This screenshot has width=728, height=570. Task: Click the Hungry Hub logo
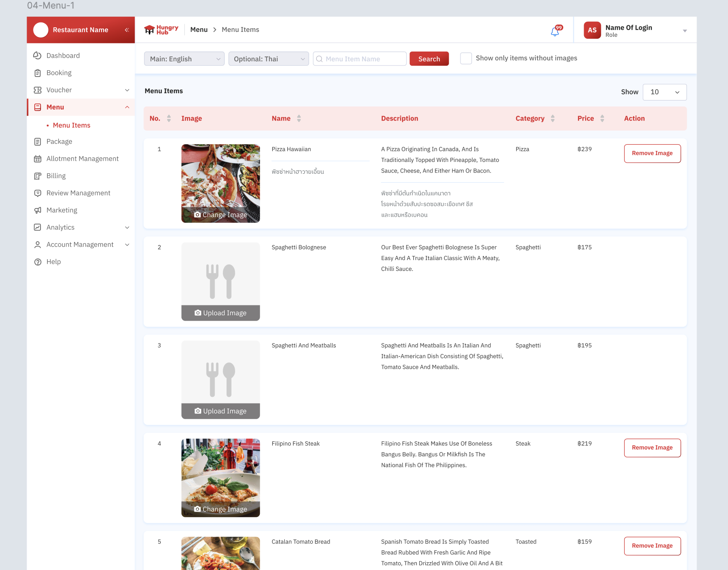161,30
